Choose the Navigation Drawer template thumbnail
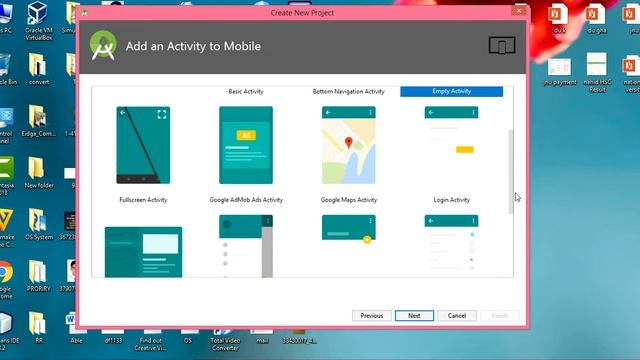 246,246
